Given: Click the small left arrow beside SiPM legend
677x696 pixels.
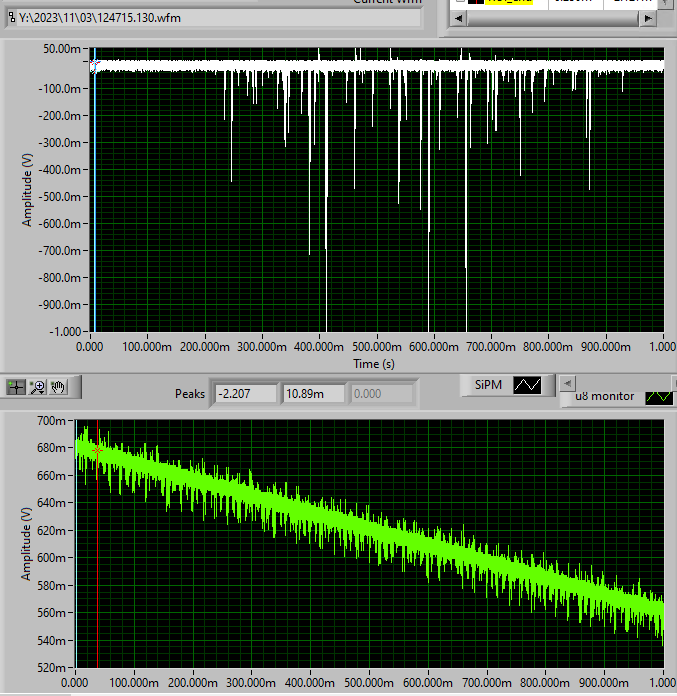Looking at the screenshot, I should [x=567, y=383].
